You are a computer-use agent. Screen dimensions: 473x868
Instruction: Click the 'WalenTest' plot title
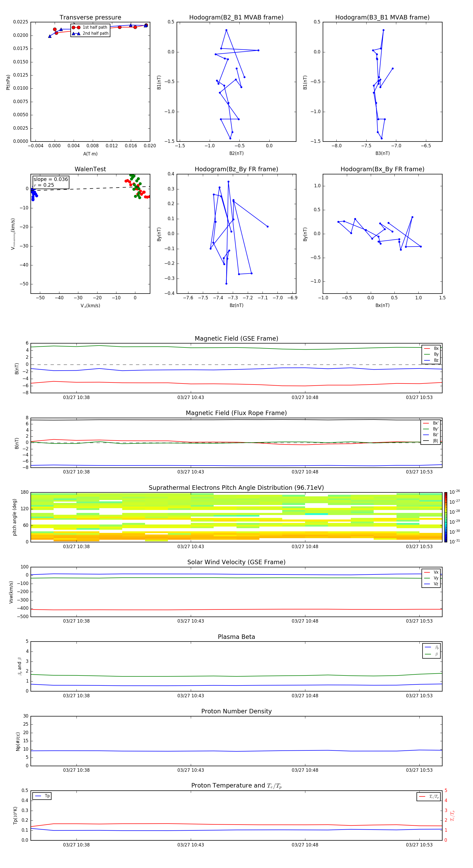pyautogui.click(x=90, y=169)
